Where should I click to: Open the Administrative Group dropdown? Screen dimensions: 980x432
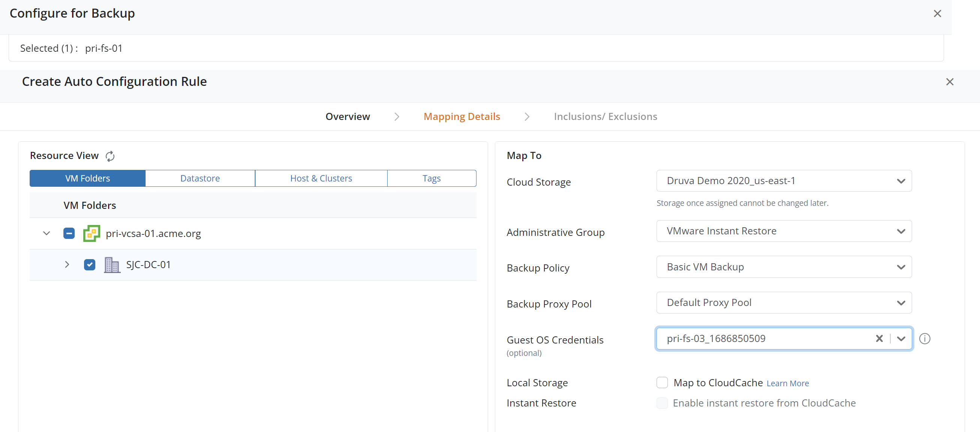784,231
